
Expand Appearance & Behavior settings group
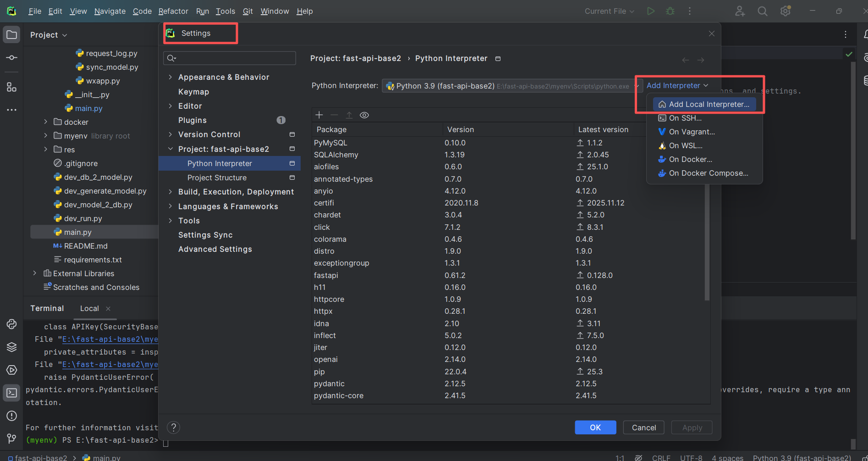(170, 77)
